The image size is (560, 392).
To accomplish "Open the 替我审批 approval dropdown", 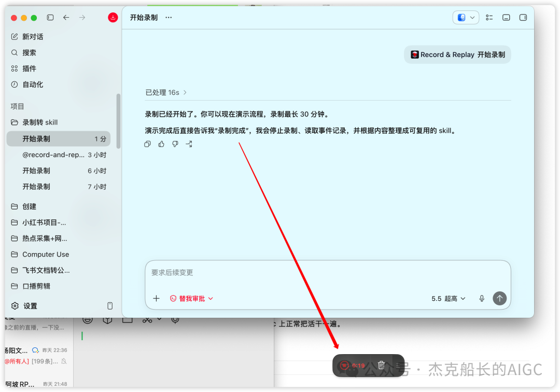I will pyautogui.click(x=192, y=299).
